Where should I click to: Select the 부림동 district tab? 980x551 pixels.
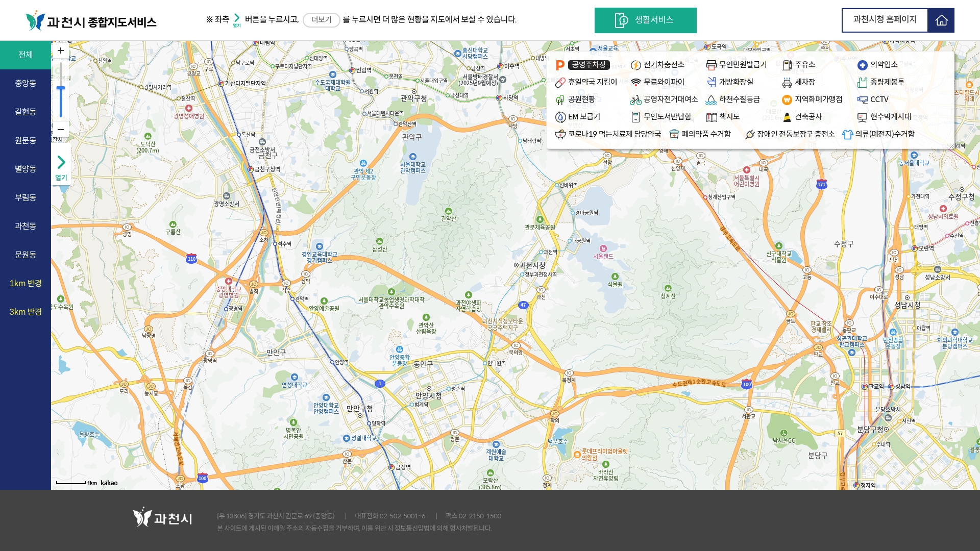click(26, 197)
